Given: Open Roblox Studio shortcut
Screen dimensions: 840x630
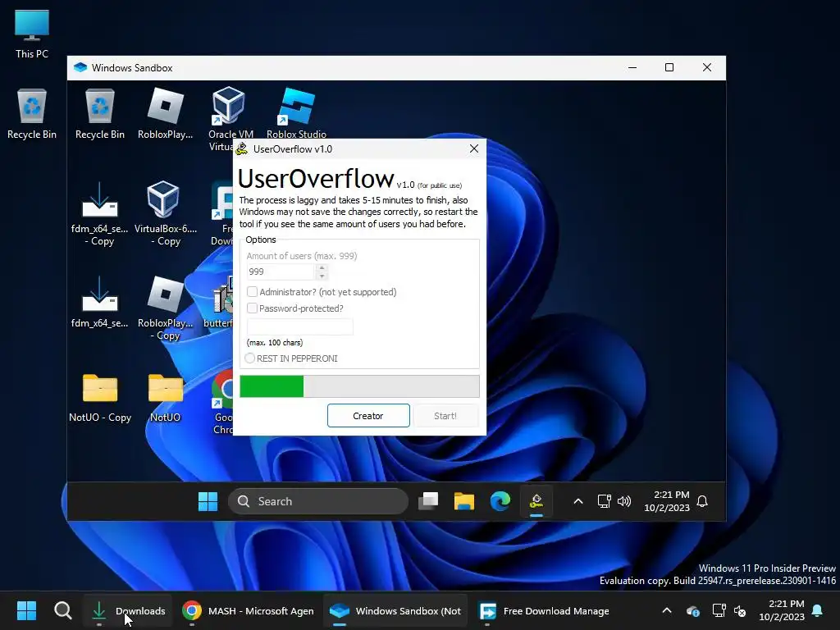Looking at the screenshot, I should (x=296, y=113).
